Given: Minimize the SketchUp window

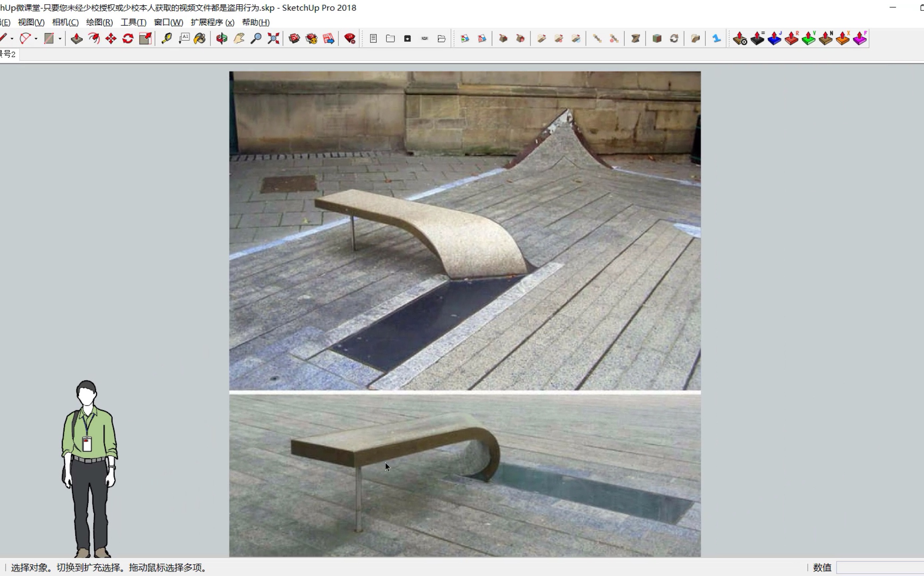Looking at the screenshot, I should point(892,8).
